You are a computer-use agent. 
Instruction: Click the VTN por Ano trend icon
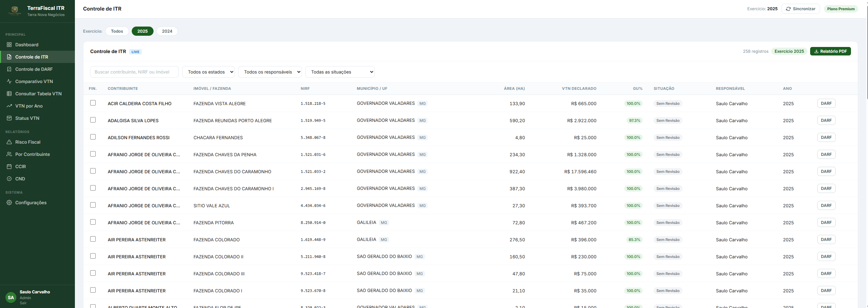[9, 106]
